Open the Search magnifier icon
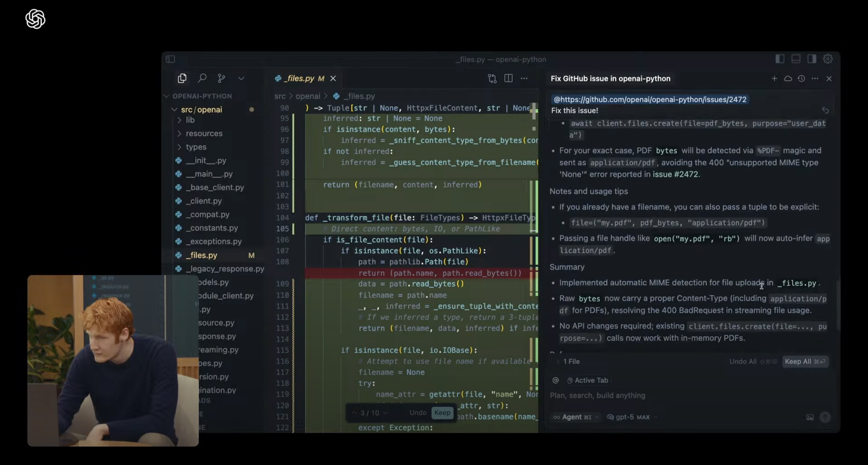Viewport: 868px width, 465px height. click(x=202, y=78)
